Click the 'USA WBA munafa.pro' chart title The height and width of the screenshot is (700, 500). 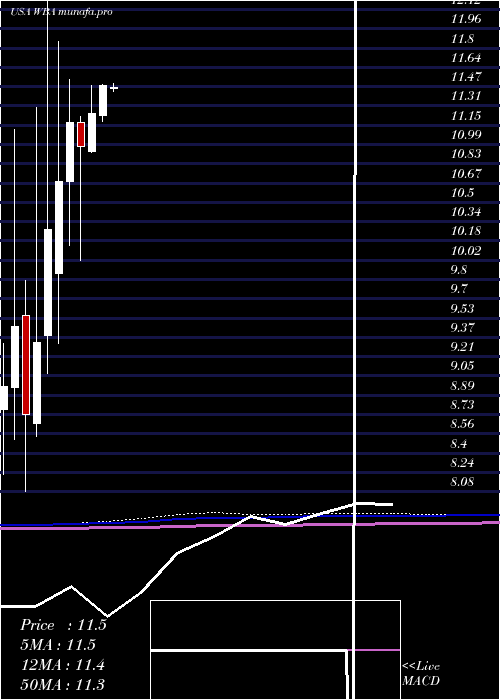[x=62, y=12]
